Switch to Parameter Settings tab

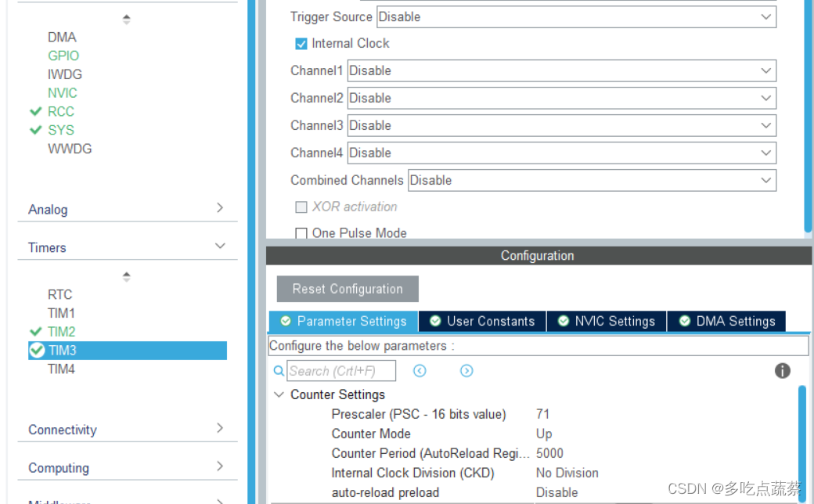[x=343, y=322]
